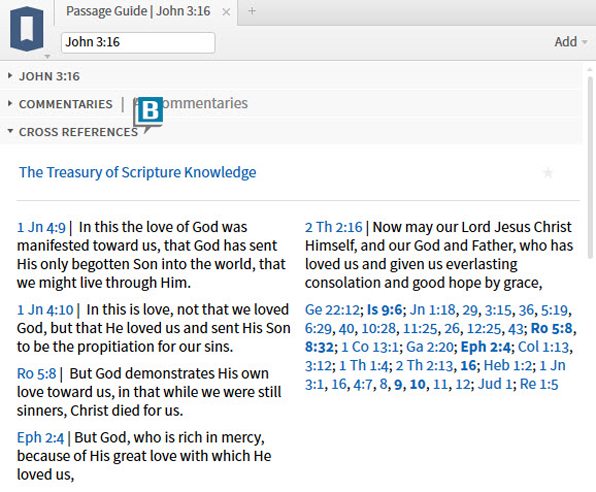This screenshot has width=596, height=492.
Task: Click the 10:28 John cross reference
Action: (x=379, y=329)
